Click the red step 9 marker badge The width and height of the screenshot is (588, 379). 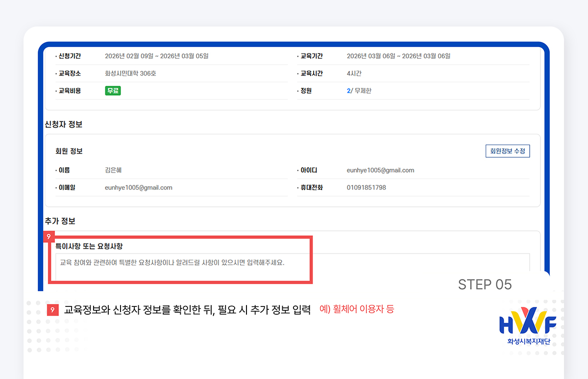pyautogui.click(x=49, y=235)
